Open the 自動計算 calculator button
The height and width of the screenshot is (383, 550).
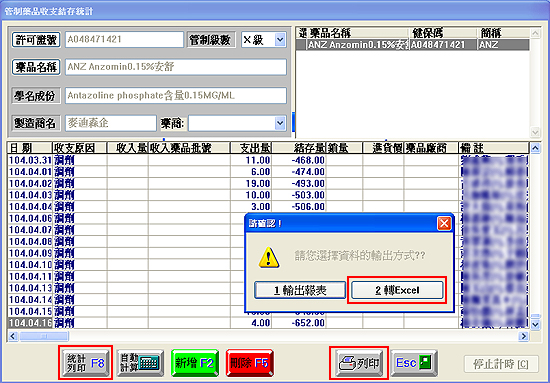tap(140, 363)
